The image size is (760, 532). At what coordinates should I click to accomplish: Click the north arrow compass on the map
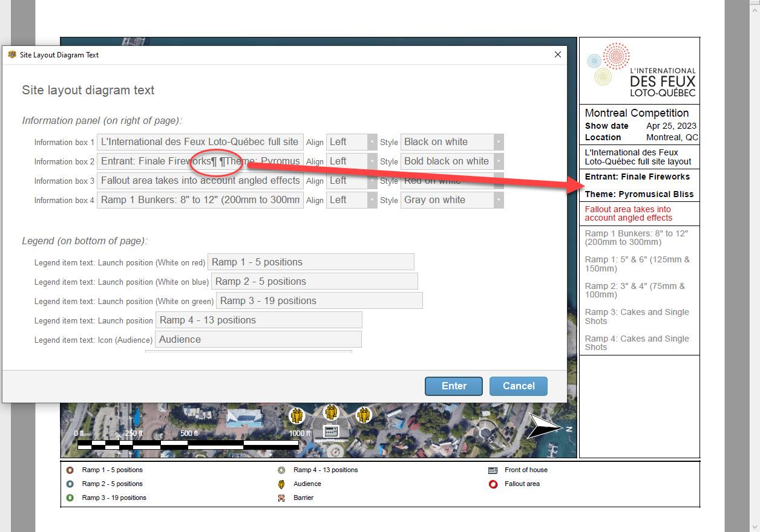(x=546, y=427)
